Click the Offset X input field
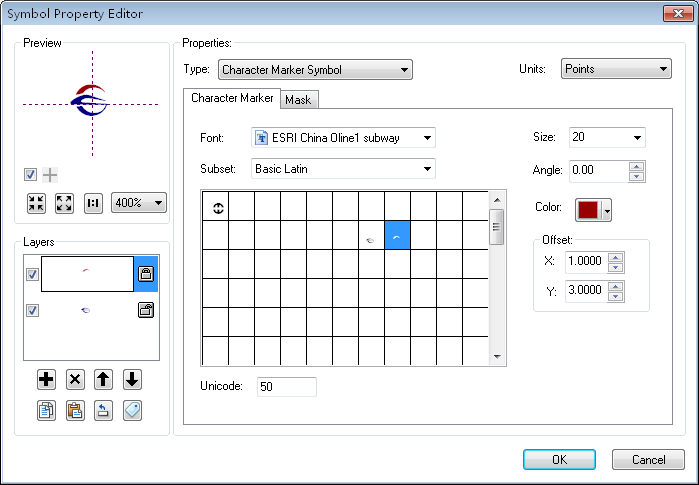The image size is (699, 485). click(586, 262)
